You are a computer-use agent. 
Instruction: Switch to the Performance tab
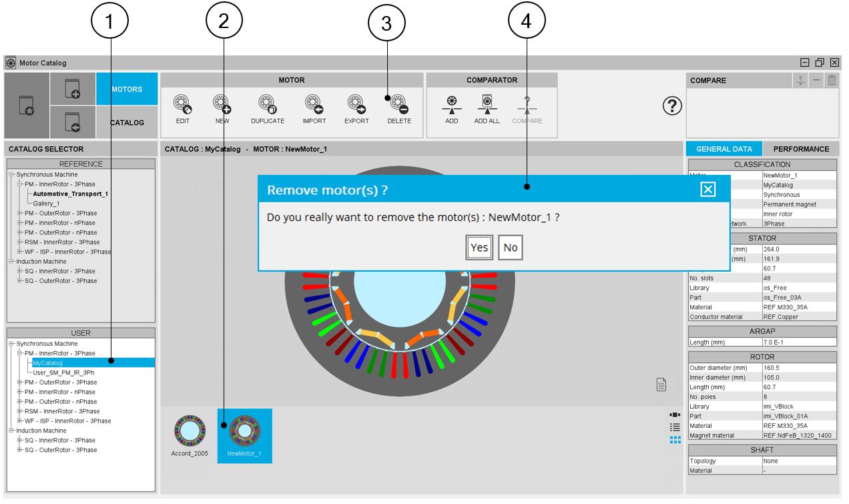[801, 149]
